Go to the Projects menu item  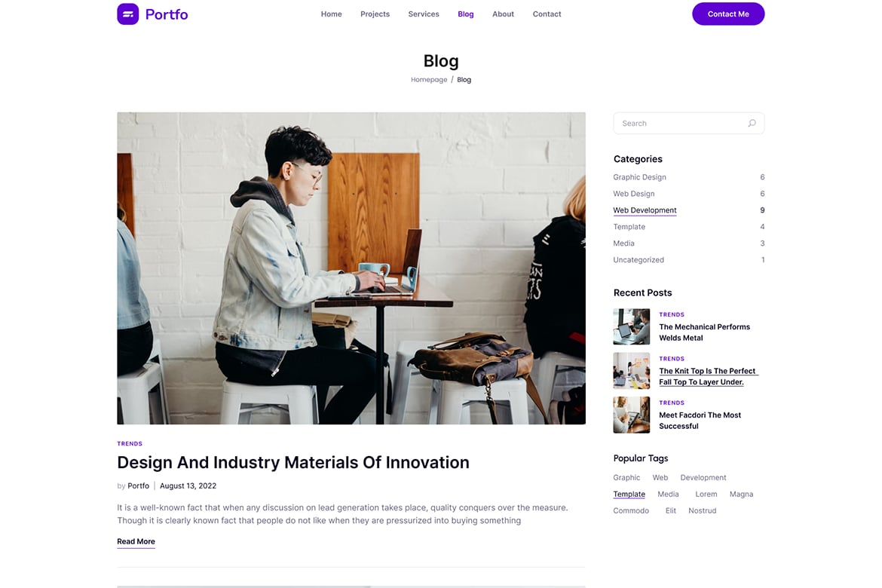[x=375, y=14]
